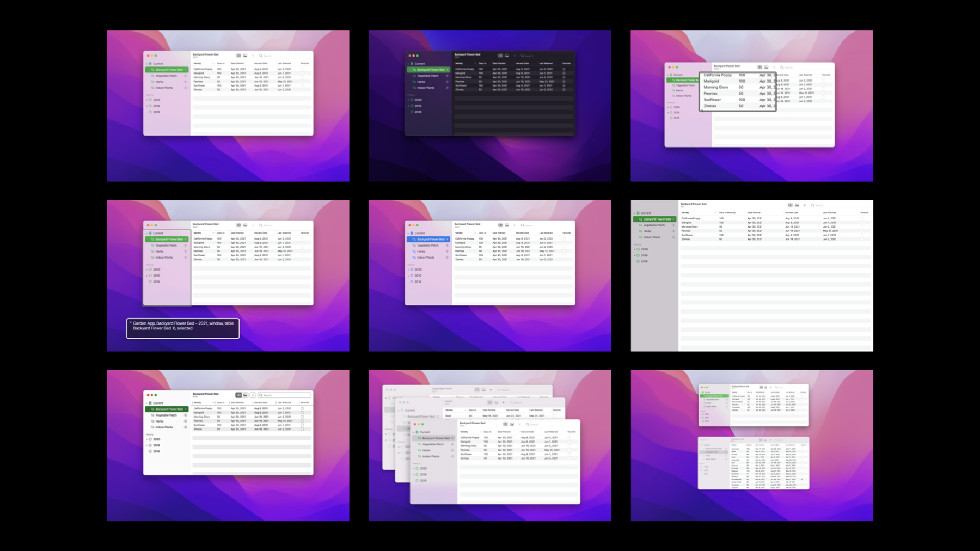This screenshot has height=551, width=980.
Task: Toggle California Poppy favorite checkbox in high-contrast window
Action: pyautogui.click(x=302, y=408)
